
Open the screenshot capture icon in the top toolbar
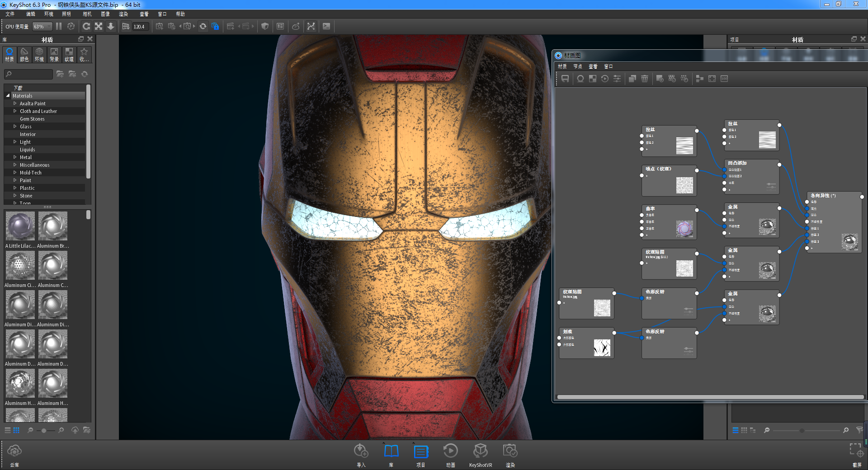[x=159, y=26]
